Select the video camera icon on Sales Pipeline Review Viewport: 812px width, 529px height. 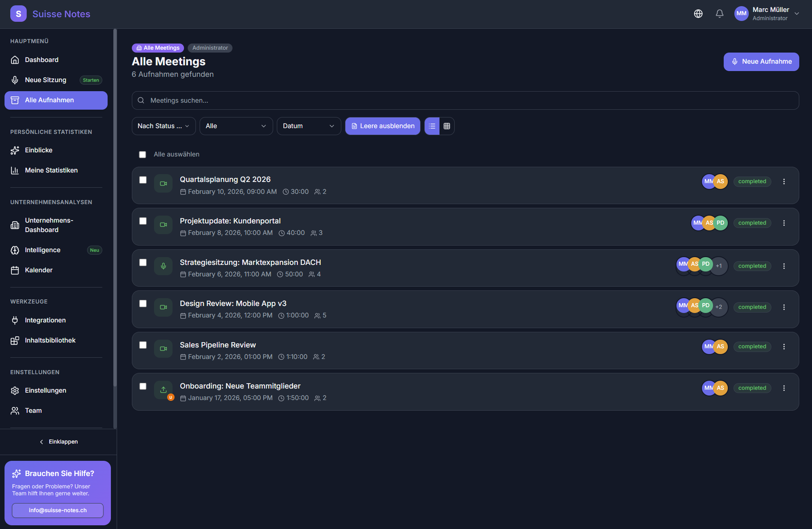click(x=163, y=348)
